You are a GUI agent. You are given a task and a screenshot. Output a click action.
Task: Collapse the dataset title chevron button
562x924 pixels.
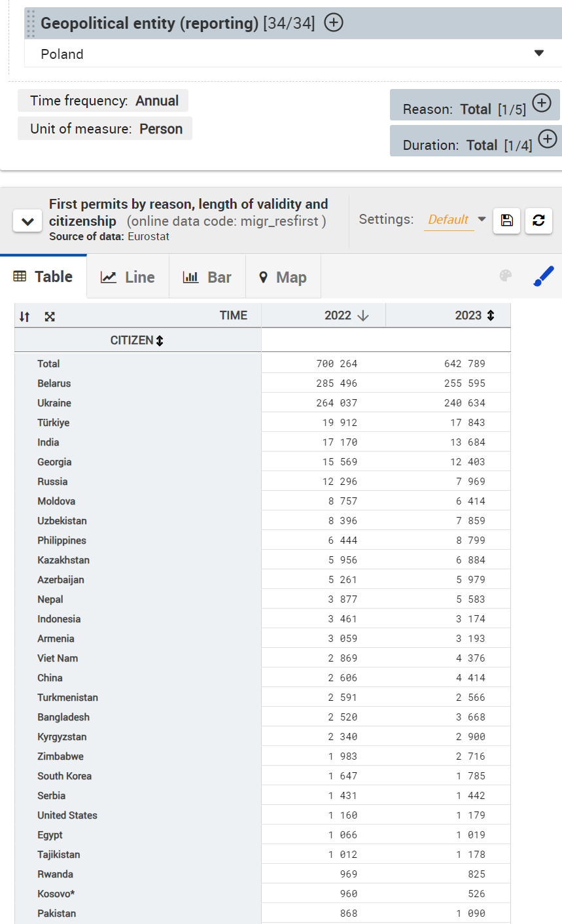click(27, 222)
